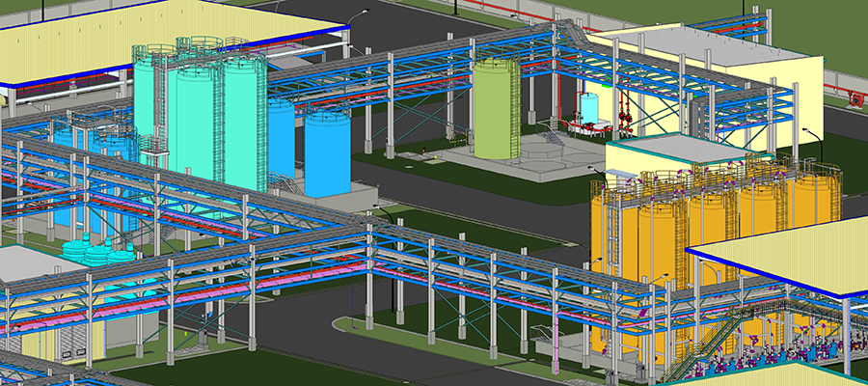Viewport: 868px width, 386px height.
Task: Click the small cyan vessels in lower left
Action: tap(96, 253)
